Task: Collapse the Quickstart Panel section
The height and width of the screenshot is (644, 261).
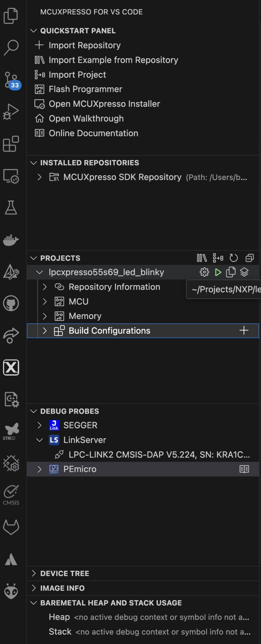Action: (34, 30)
